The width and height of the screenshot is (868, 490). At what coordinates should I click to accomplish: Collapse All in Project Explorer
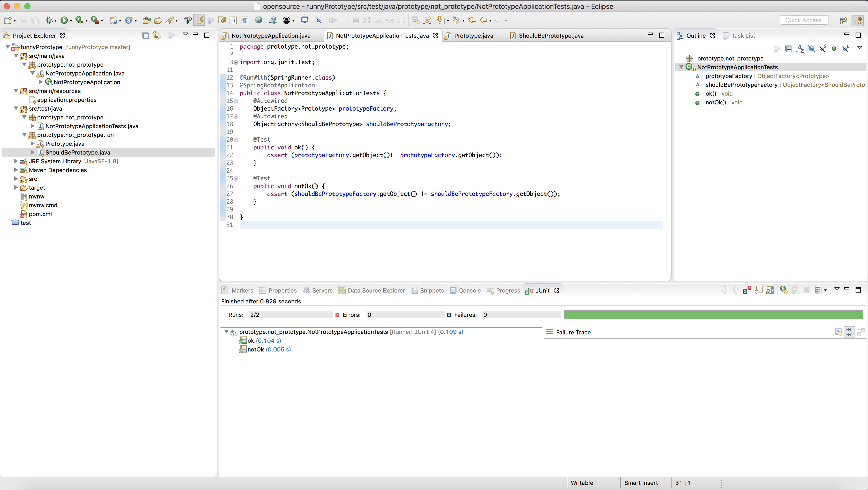coord(146,35)
